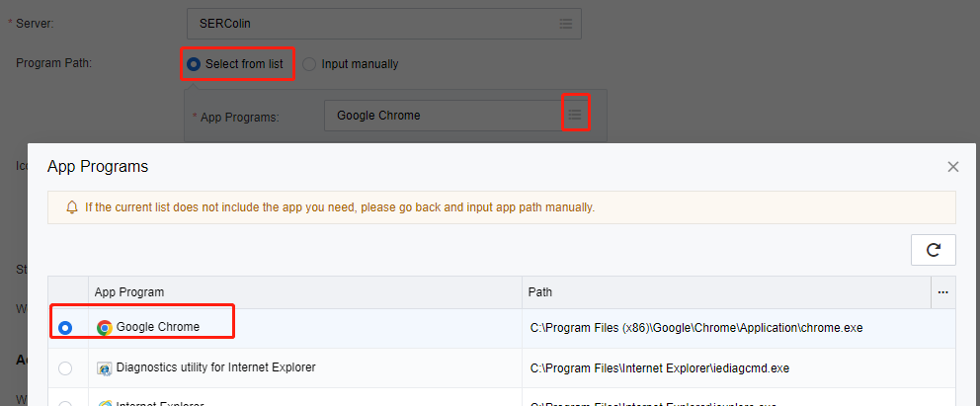Click the bell icon in the notice banner
The width and height of the screenshot is (980, 406).
72,207
